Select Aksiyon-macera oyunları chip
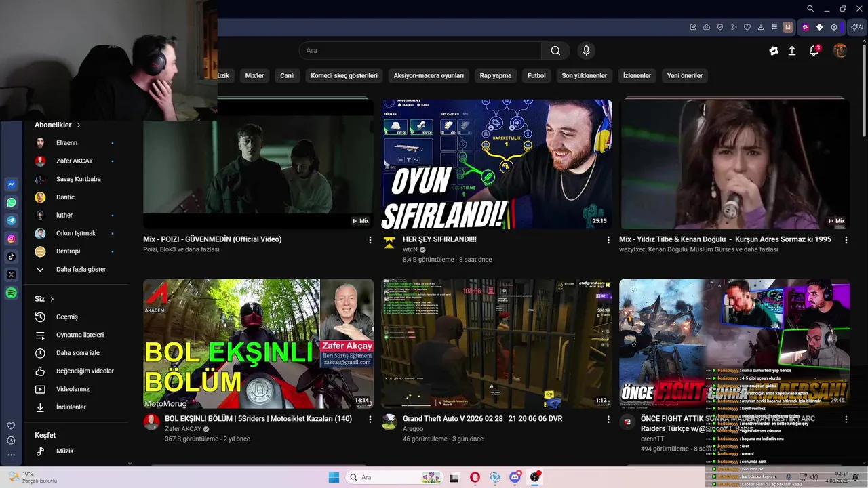 [x=429, y=75]
